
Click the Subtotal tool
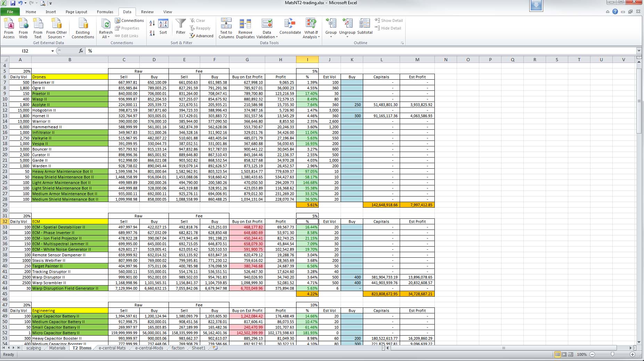pos(365,27)
